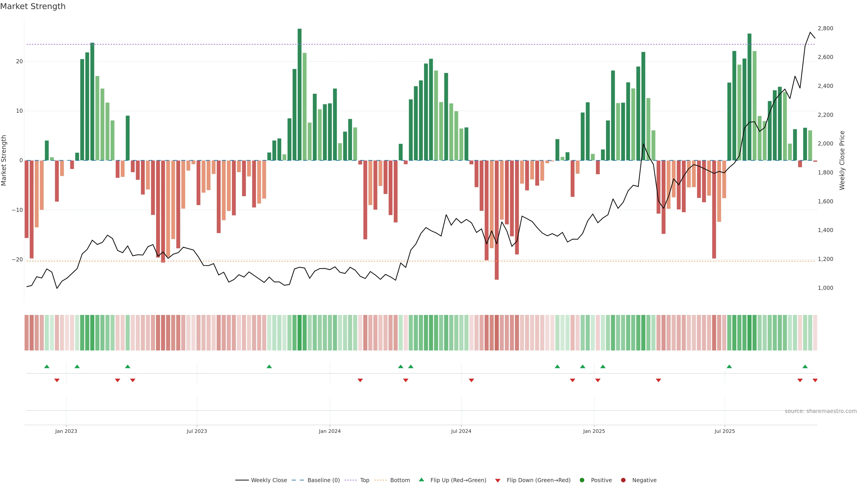
Task: Click the Jul 2025 x-axis label
Action: point(724,431)
